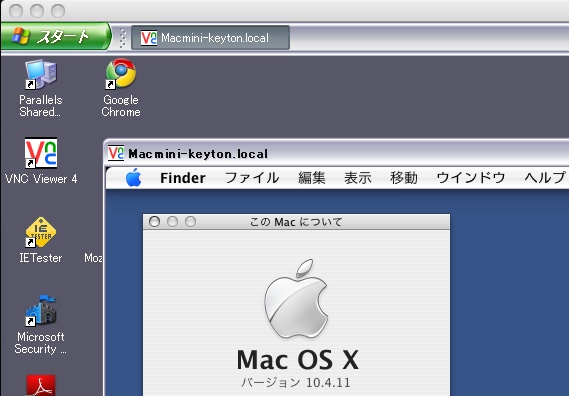Screen dimensions: 569x396
Task: Zoom the この Mac について window
Action: click(191, 221)
